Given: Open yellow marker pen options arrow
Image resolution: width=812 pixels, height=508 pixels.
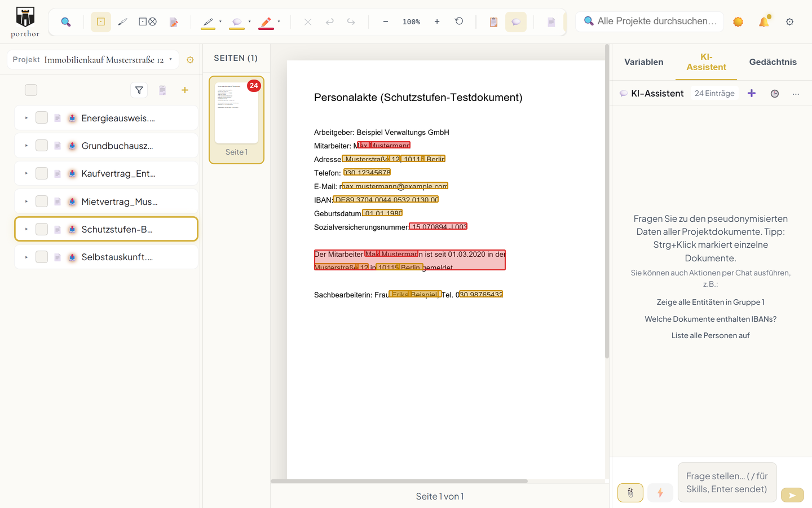Looking at the screenshot, I should (220, 22).
